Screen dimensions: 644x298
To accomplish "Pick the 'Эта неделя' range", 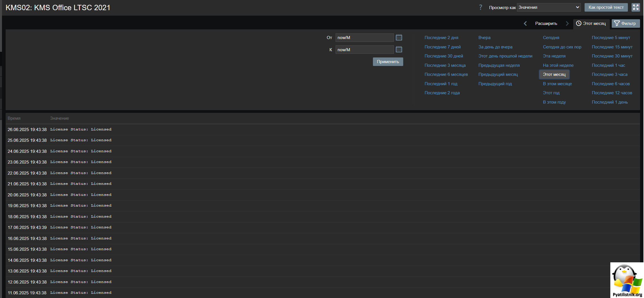I will [554, 56].
